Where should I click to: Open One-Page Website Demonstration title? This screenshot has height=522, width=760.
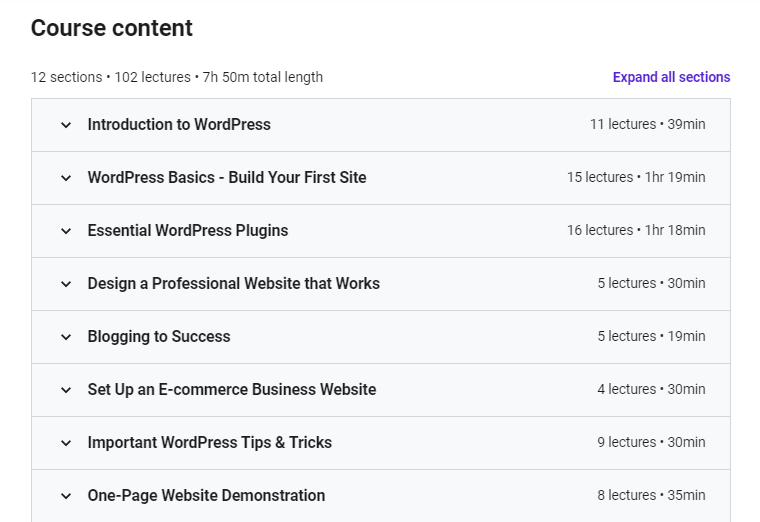[206, 495]
